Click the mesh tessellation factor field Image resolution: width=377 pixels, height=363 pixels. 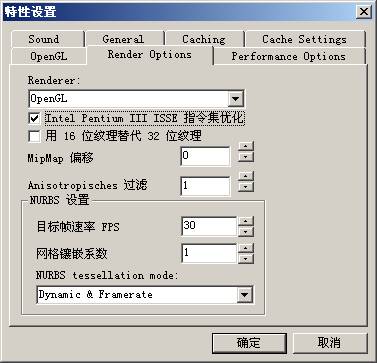point(209,253)
